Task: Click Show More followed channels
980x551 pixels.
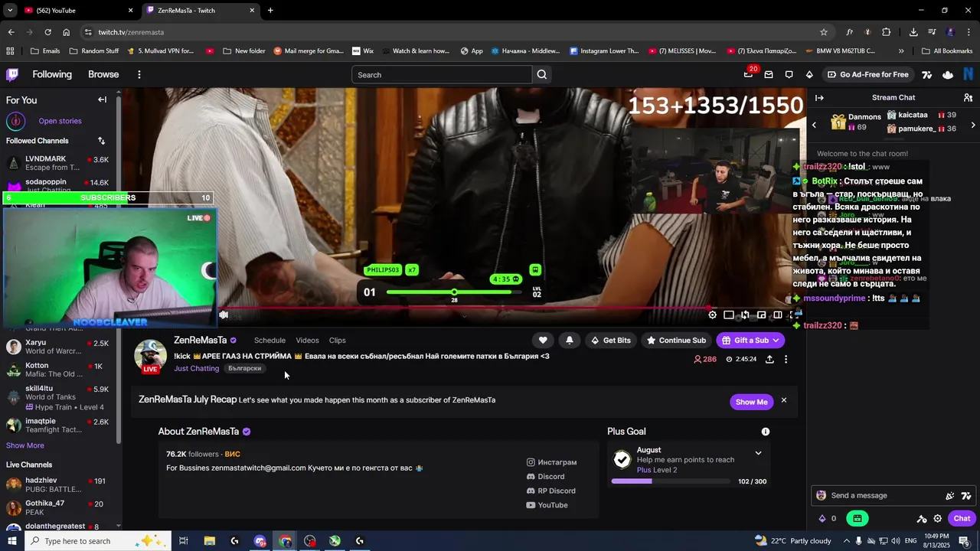Action: [25, 445]
